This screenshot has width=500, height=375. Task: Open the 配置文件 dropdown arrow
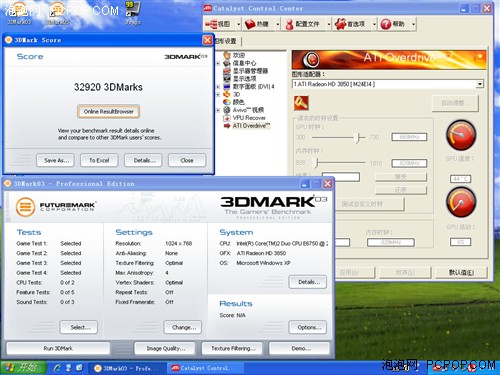[329, 24]
